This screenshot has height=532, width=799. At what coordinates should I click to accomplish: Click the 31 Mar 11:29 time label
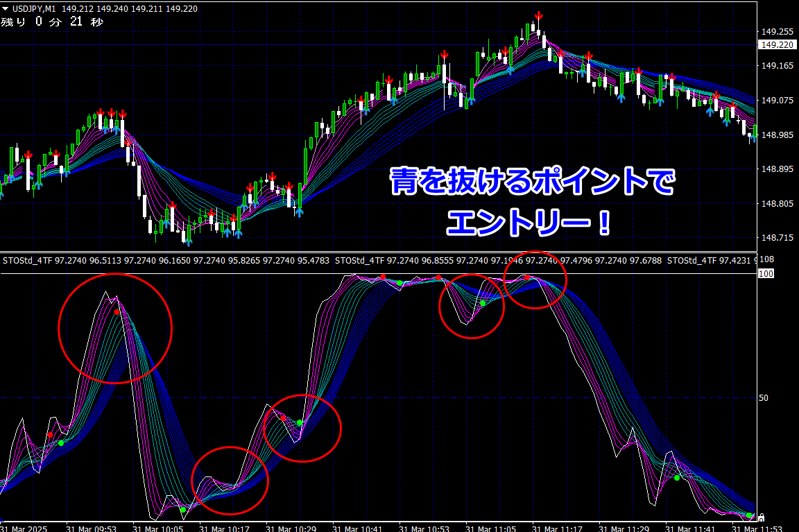[x=624, y=529]
